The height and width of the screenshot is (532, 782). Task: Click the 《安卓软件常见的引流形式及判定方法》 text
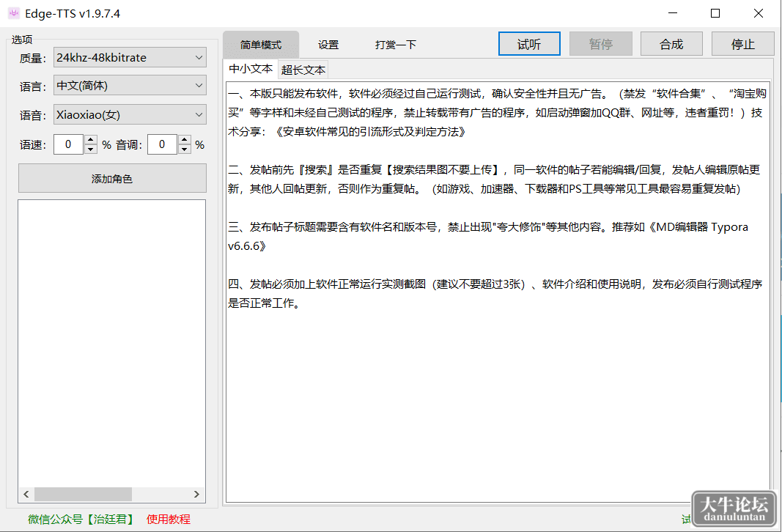(369, 132)
